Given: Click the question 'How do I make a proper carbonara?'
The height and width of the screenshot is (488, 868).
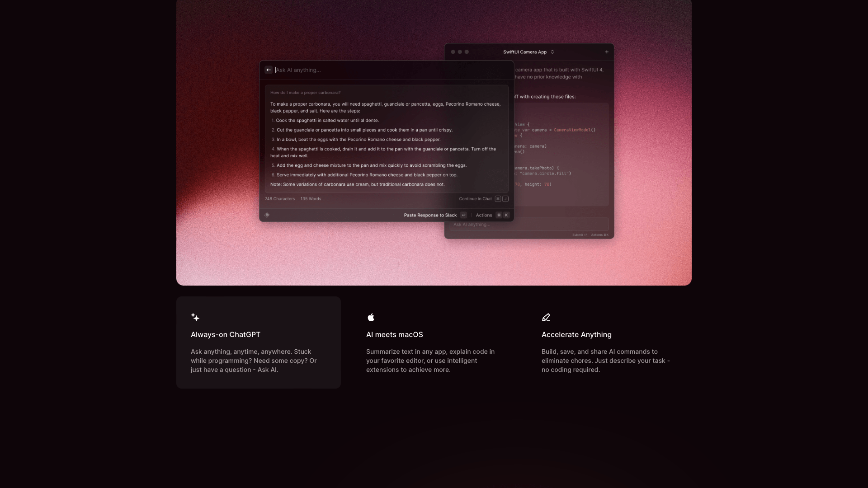Looking at the screenshot, I should [x=305, y=93].
